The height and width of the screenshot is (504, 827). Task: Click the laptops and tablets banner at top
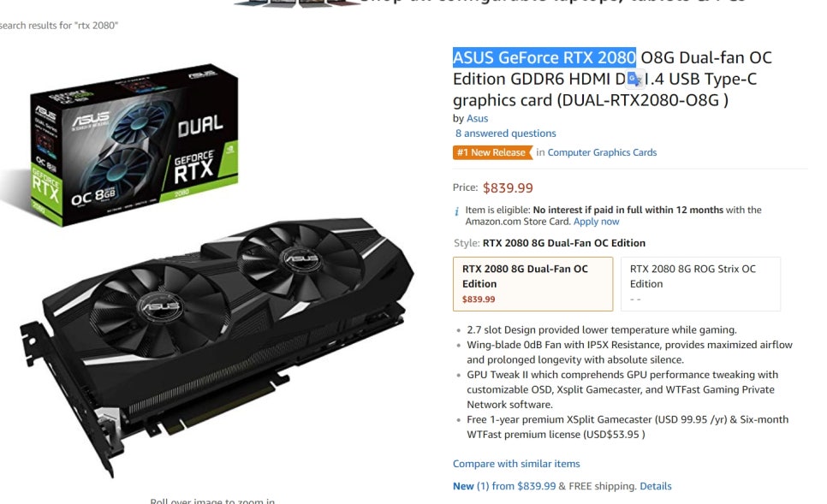(x=491, y=3)
